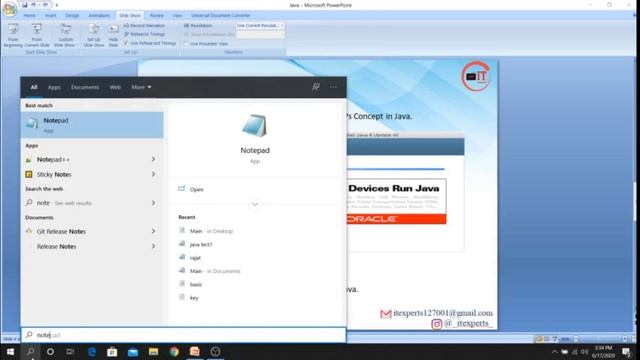
Task: Start slide show From Beginning
Action: 13,35
